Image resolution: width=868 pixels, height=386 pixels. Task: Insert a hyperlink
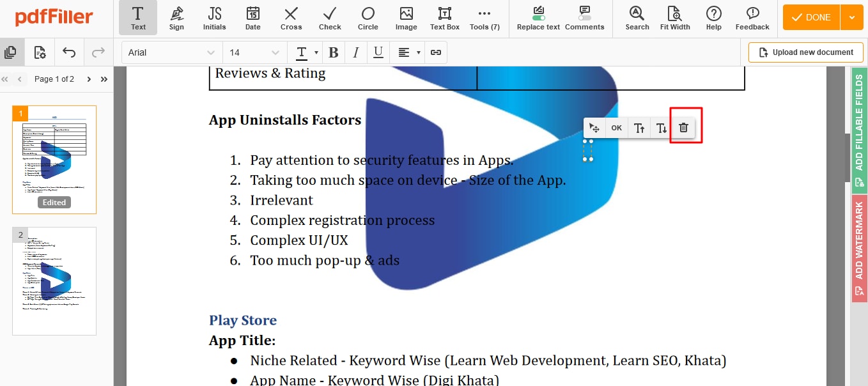pyautogui.click(x=436, y=52)
